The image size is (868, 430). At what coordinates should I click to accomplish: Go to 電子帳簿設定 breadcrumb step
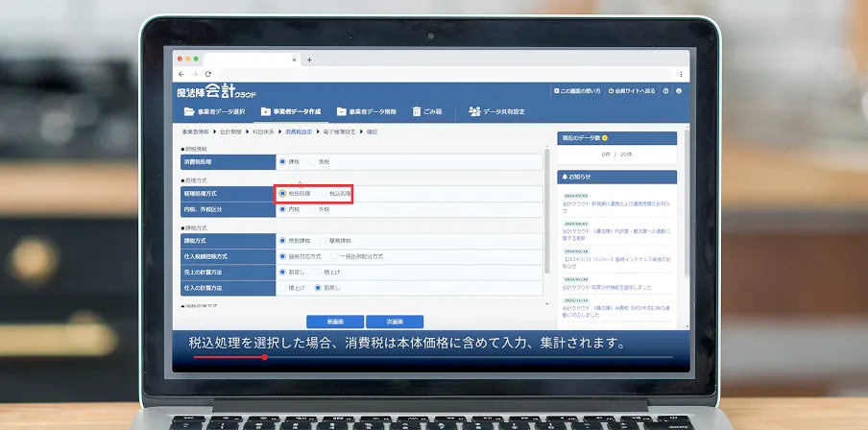click(x=339, y=132)
